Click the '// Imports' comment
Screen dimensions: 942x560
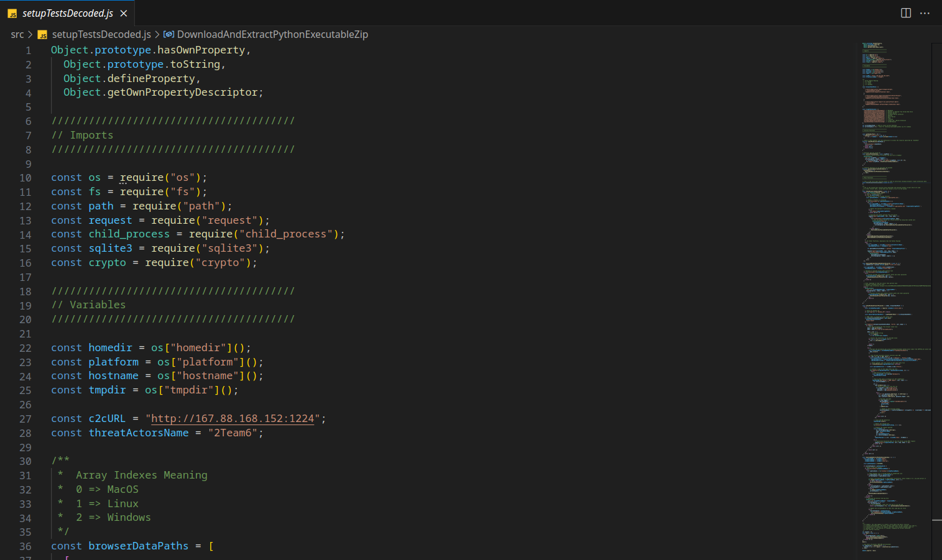pyautogui.click(x=82, y=135)
